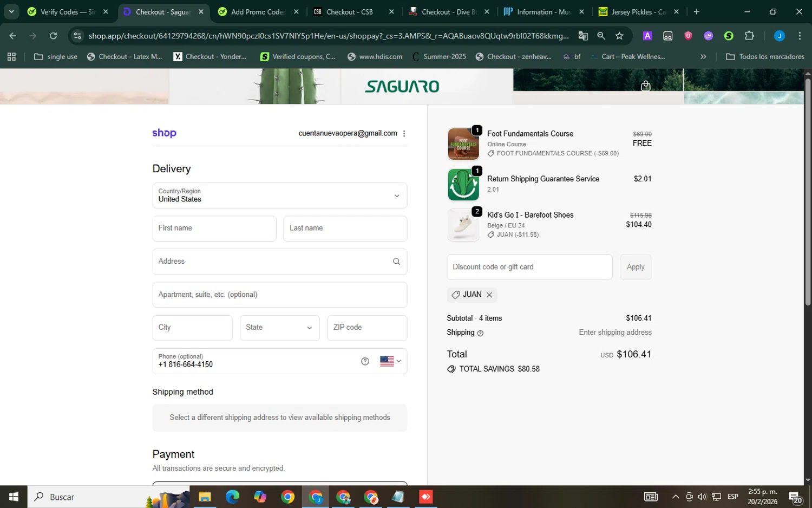
Task: Close the Checkout - Saguaro tab
Action: (x=201, y=11)
